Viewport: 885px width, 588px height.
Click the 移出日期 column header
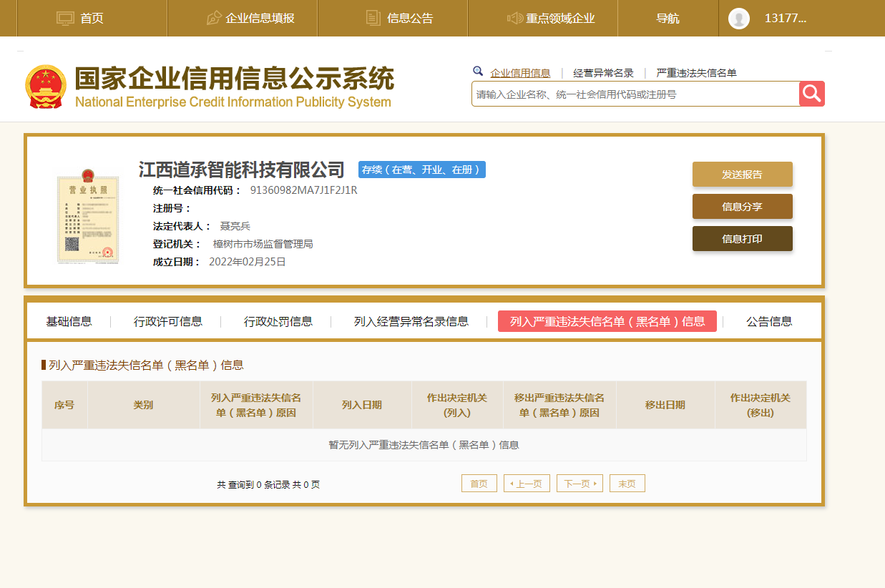(x=665, y=405)
